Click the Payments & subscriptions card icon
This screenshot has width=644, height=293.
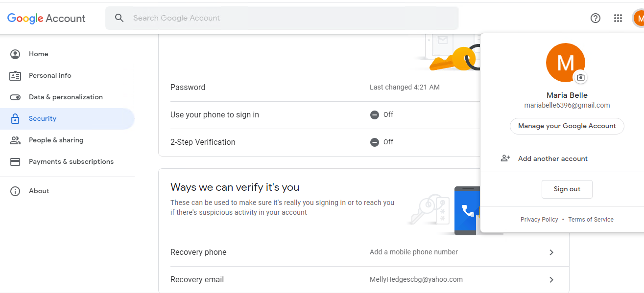coord(15,161)
